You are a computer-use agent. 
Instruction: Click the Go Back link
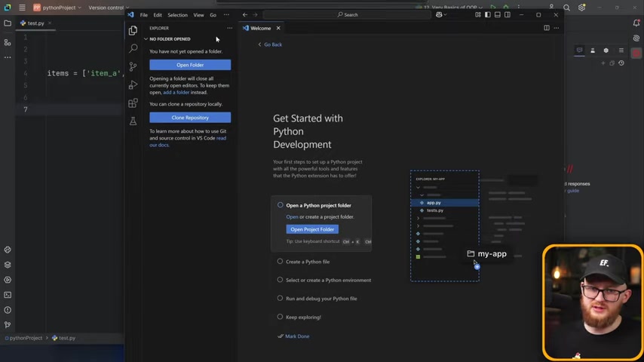click(x=270, y=44)
